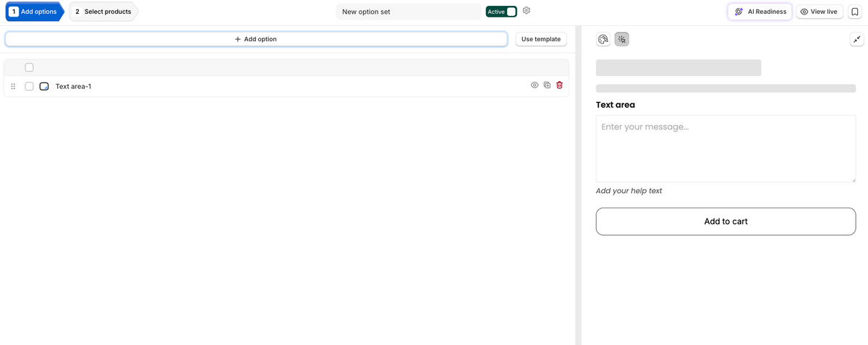Go to step 2 Select products
The image size is (868, 345).
pyautogui.click(x=103, y=12)
